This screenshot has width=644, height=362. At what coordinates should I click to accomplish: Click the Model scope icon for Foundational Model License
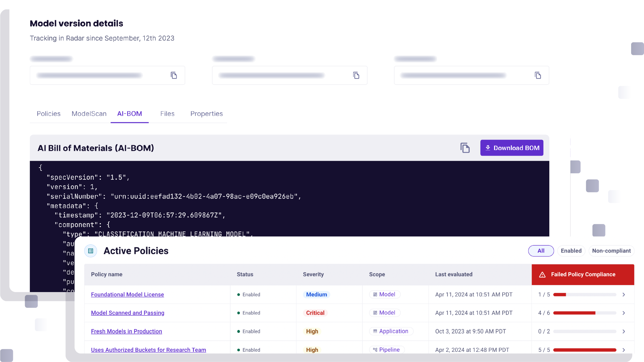[375, 294]
